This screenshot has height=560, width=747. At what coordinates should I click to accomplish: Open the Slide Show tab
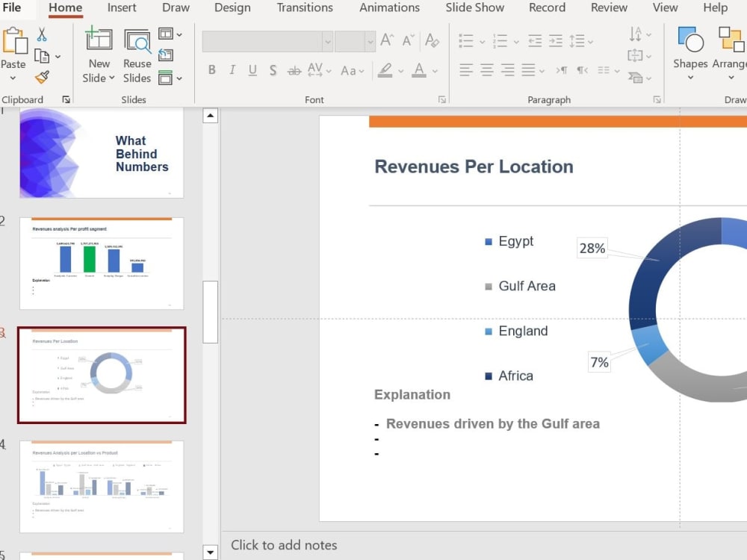pos(474,8)
